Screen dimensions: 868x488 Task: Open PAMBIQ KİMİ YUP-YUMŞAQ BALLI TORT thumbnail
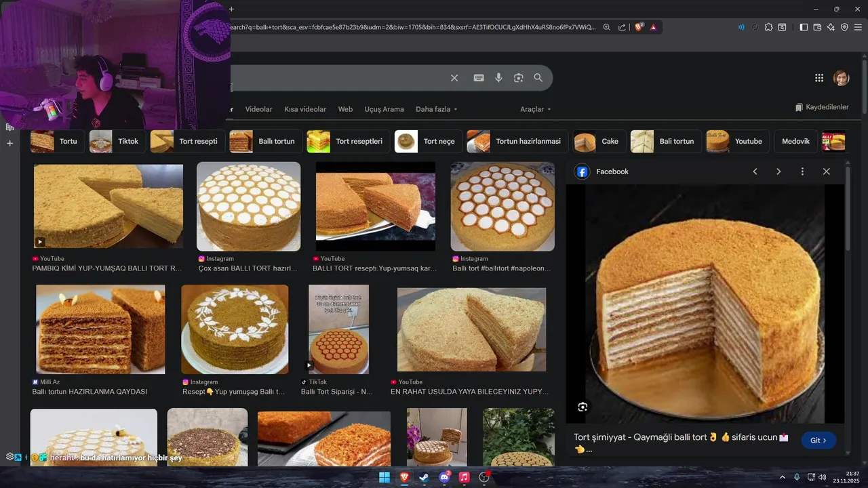(x=108, y=206)
